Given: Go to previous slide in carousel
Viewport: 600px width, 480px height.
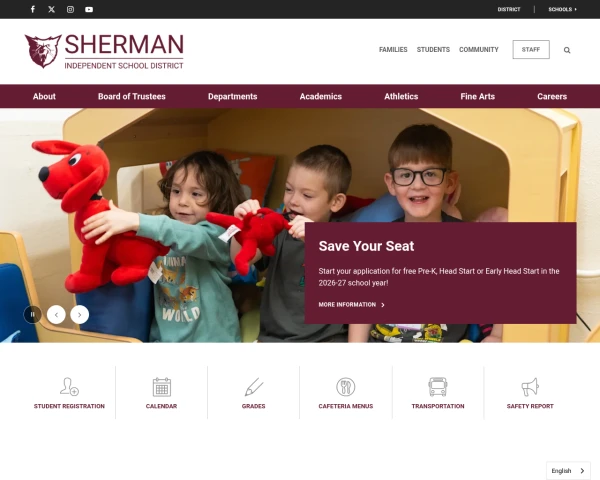Looking at the screenshot, I should (56, 315).
